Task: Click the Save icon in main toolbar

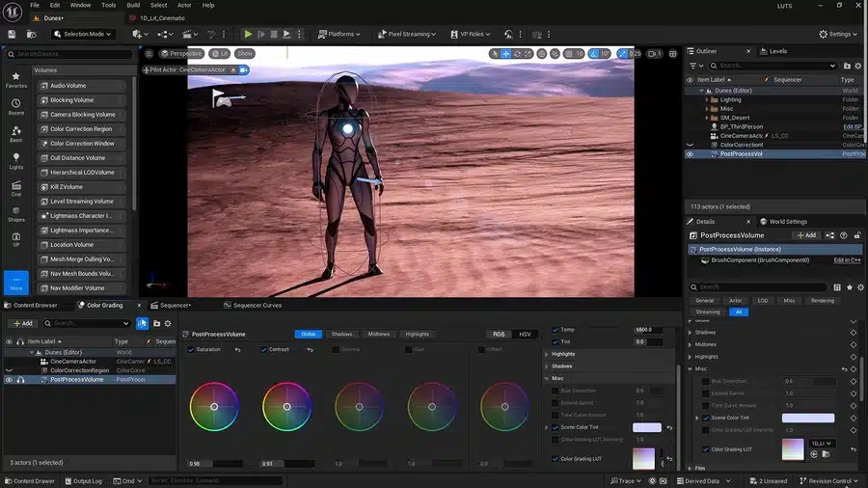Action: click(x=12, y=34)
